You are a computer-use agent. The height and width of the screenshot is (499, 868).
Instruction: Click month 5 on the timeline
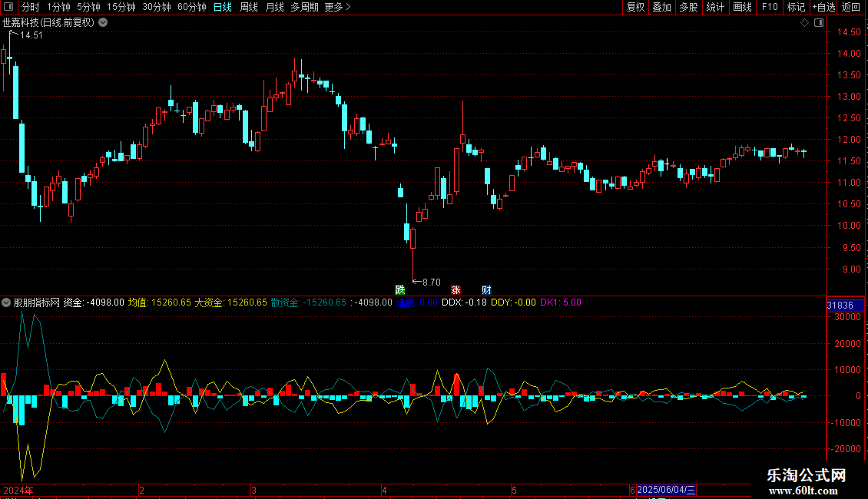pyautogui.click(x=514, y=491)
